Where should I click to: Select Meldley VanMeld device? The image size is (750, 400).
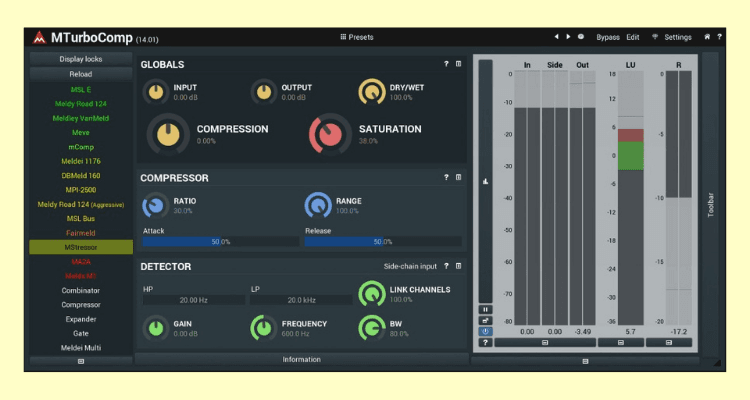click(x=81, y=118)
